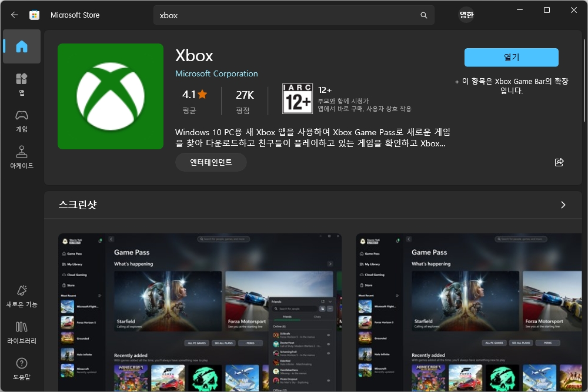588x392 pixels.
Task: Click the Xbox app title
Action: coord(194,55)
